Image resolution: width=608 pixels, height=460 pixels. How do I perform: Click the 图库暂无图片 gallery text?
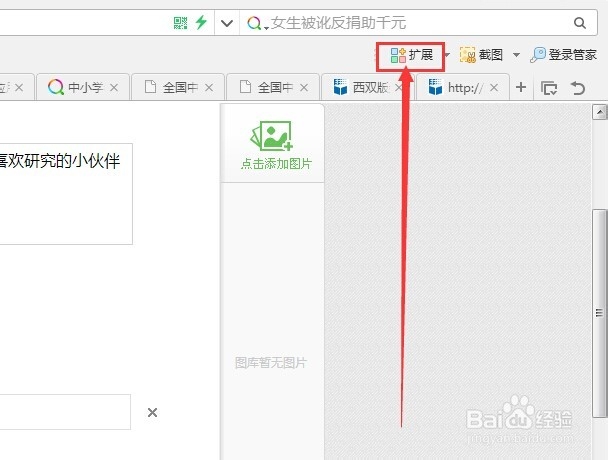[x=271, y=363]
